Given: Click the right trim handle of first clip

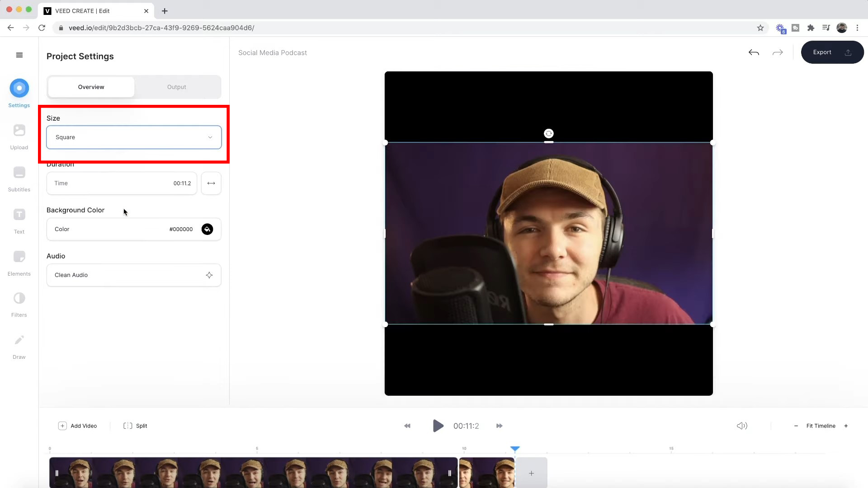Looking at the screenshot, I should coord(450,473).
